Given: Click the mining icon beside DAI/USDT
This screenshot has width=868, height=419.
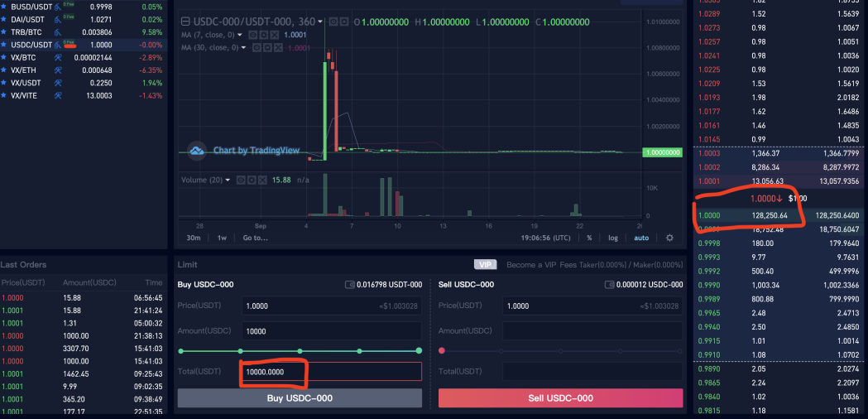Looking at the screenshot, I should [x=58, y=20].
